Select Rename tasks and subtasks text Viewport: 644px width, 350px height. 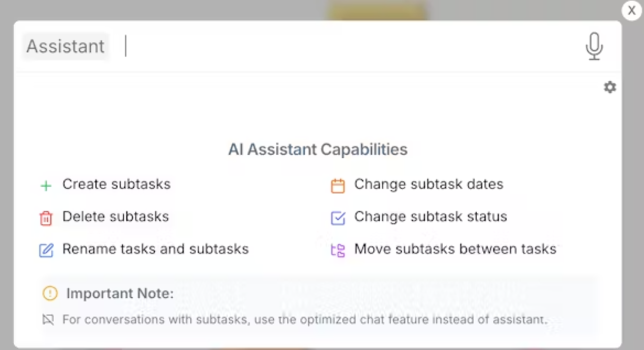click(x=156, y=249)
